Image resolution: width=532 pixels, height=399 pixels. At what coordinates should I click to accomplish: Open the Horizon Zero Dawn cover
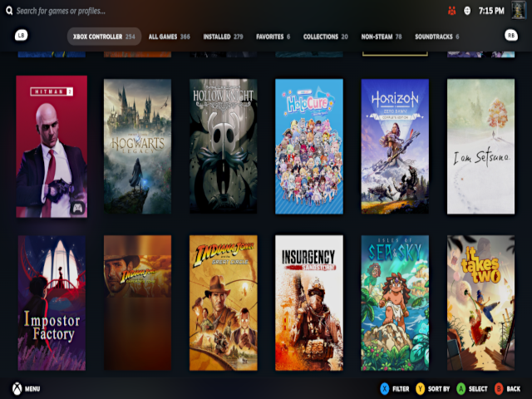point(395,146)
